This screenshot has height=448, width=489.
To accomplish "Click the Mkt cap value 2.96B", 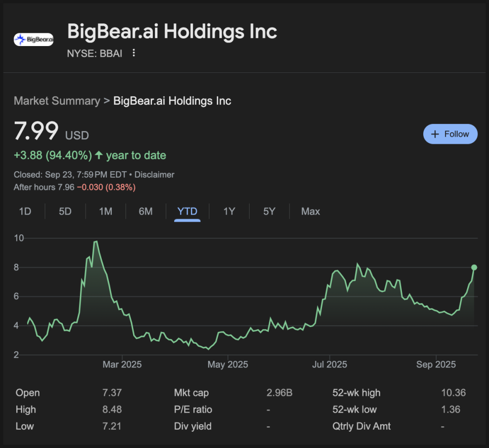I will click(x=279, y=393).
